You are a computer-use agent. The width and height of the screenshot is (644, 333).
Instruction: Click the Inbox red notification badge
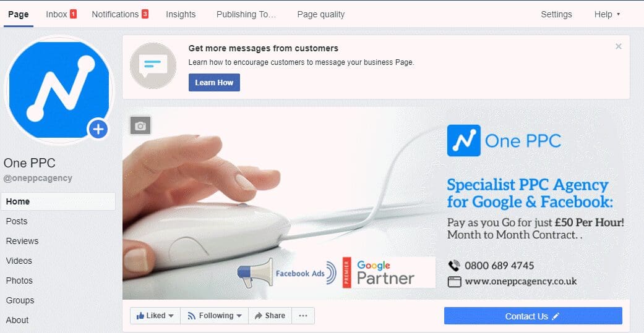[x=73, y=14]
